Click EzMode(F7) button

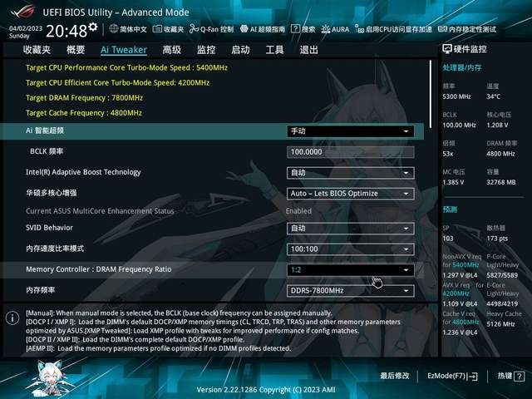click(452, 377)
